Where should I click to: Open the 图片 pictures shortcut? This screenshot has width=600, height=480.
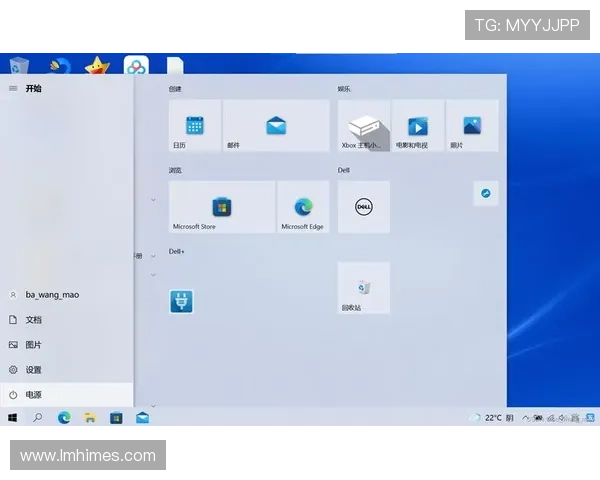click(x=66, y=344)
